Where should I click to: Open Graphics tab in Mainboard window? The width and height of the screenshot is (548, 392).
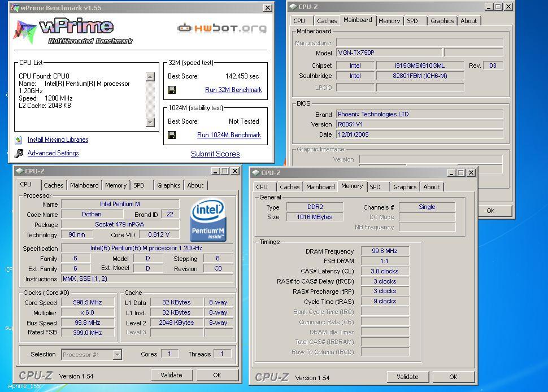click(x=442, y=21)
